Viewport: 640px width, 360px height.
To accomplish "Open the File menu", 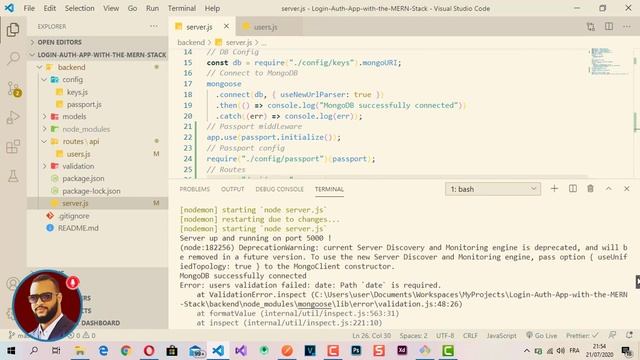I will coord(29,8).
